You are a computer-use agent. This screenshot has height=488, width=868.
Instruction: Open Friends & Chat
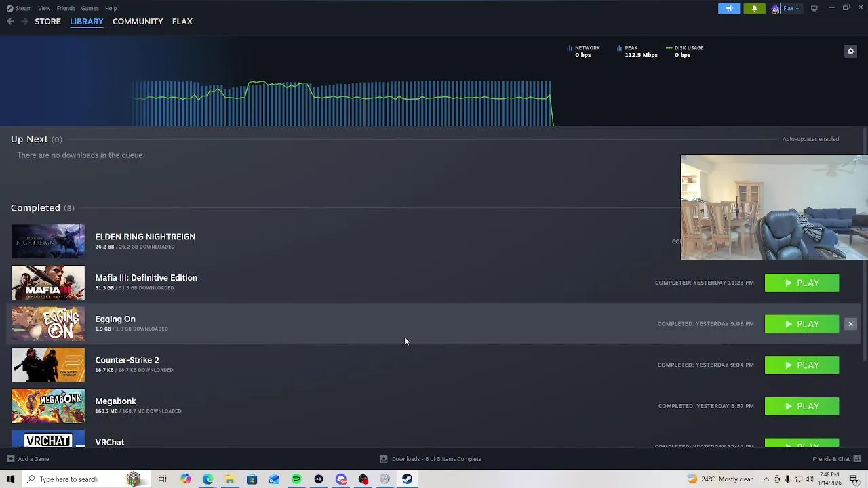[x=836, y=459]
